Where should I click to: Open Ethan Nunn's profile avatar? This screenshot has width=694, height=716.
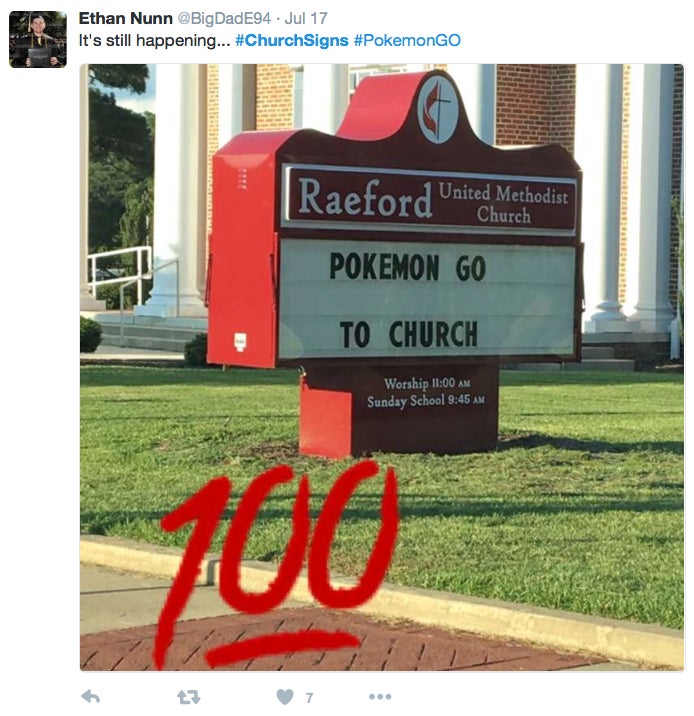point(38,39)
